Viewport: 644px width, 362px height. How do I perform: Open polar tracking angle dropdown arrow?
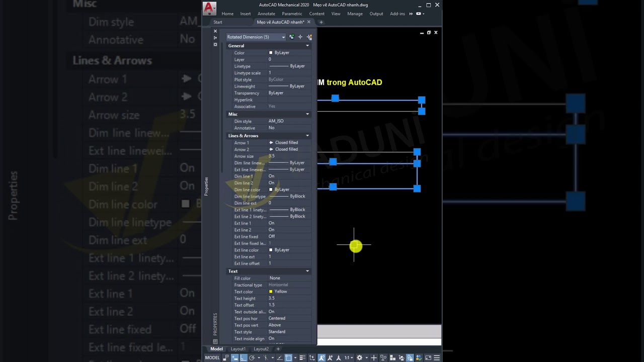point(259,357)
